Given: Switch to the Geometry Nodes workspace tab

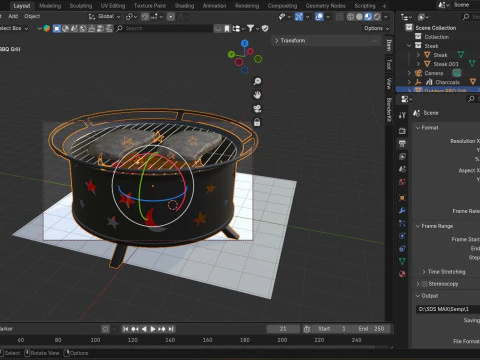Looking at the screenshot, I should (326, 6).
